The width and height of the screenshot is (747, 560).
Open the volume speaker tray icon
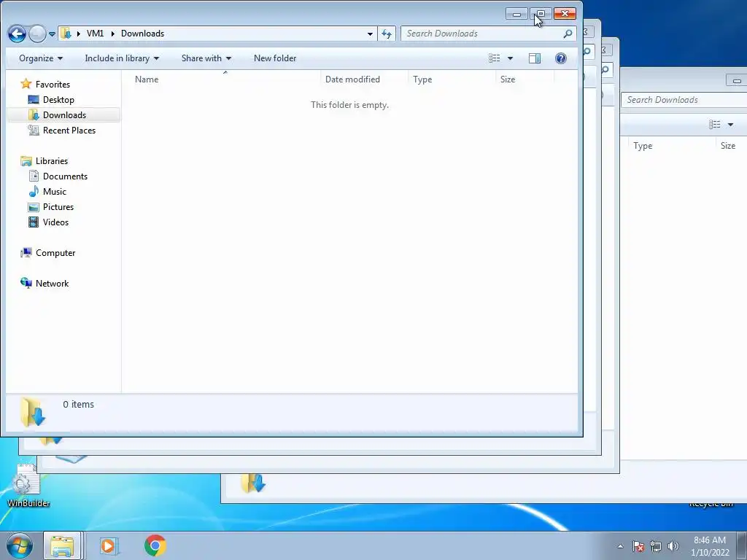pyautogui.click(x=673, y=546)
